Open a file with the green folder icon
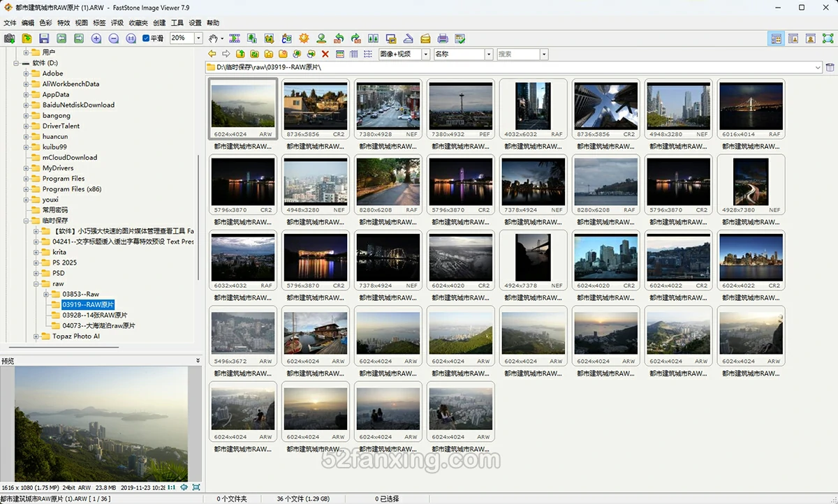The width and height of the screenshot is (838, 504). point(27,38)
